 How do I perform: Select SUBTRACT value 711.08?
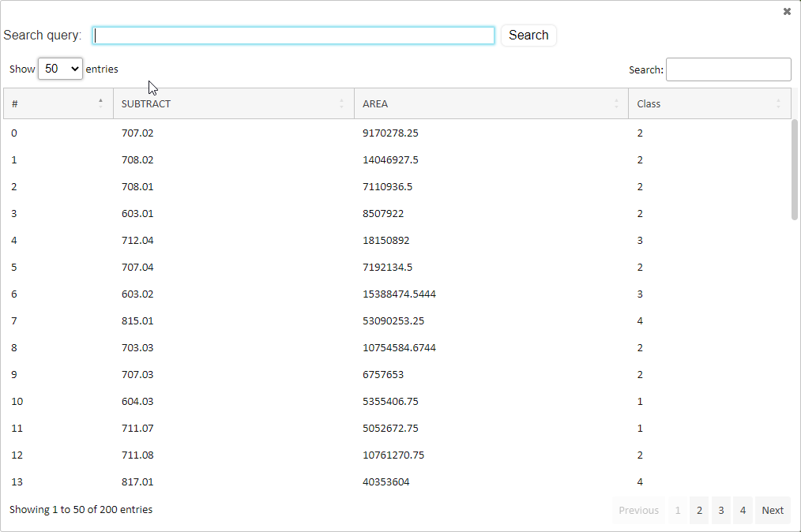coord(137,455)
